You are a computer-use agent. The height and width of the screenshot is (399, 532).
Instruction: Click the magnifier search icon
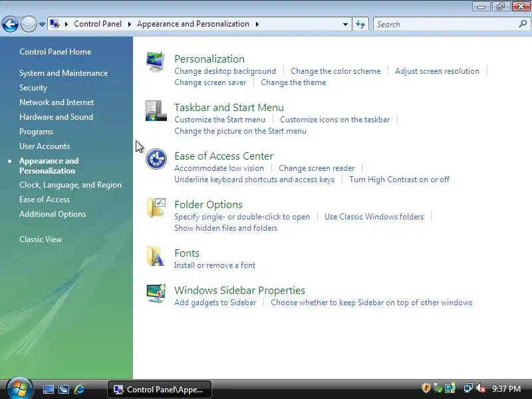pyautogui.click(x=523, y=24)
